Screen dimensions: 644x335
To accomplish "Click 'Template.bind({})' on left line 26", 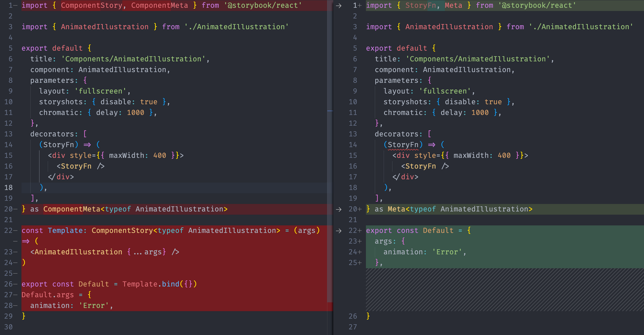I will click(160, 284).
